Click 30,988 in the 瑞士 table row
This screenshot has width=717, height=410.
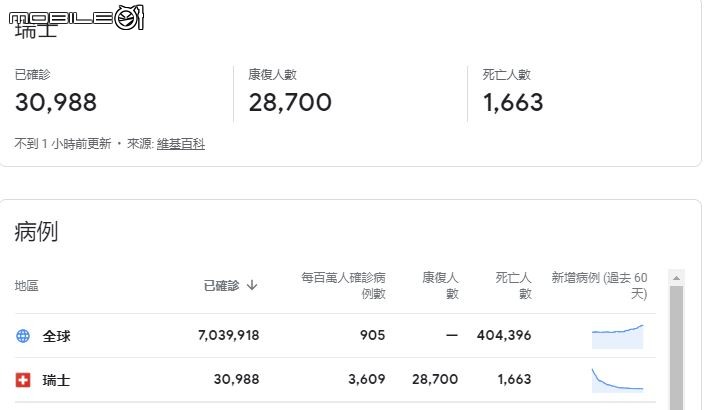236,379
